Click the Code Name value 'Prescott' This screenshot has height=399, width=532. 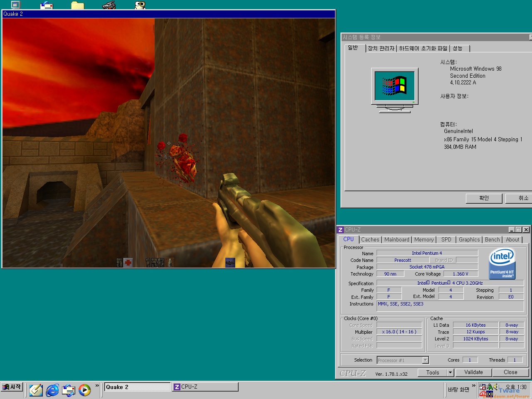click(403, 260)
